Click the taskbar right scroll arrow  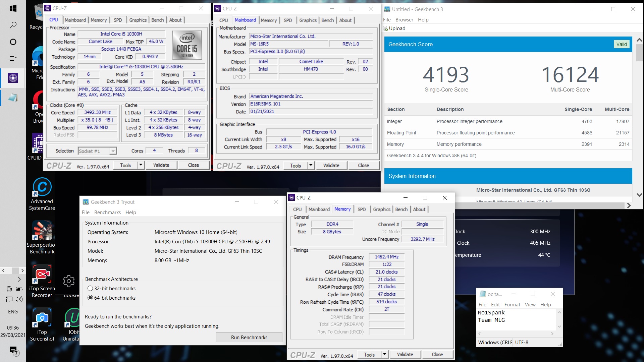22,270
